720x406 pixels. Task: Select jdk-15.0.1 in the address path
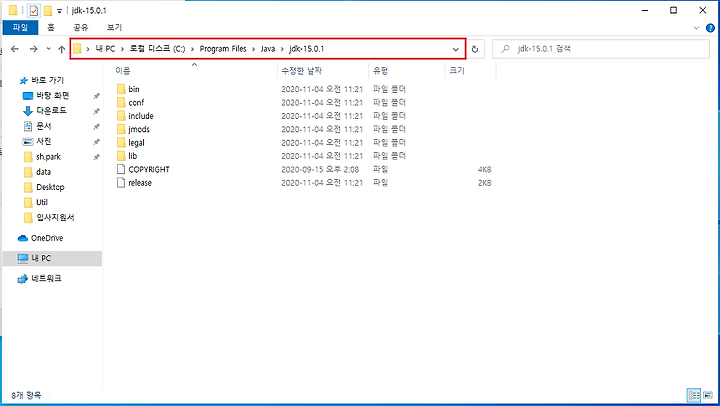tap(306, 49)
